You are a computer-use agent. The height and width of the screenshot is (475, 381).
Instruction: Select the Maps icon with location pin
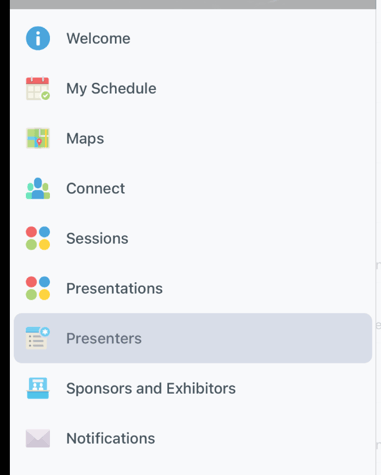tap(38, 138)
